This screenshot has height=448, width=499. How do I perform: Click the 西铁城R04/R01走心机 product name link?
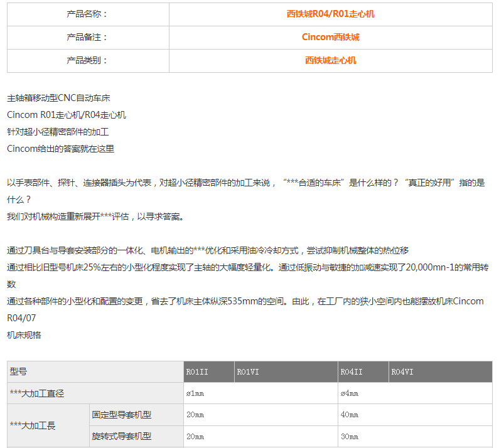330,14
